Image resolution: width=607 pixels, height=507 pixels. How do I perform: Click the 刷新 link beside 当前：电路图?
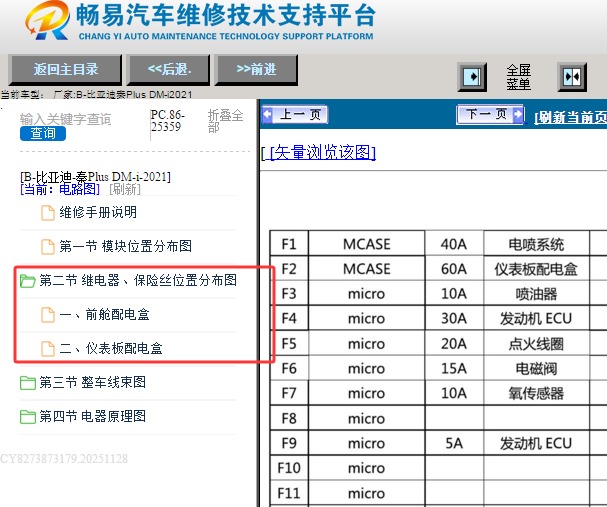click(125, 189)
